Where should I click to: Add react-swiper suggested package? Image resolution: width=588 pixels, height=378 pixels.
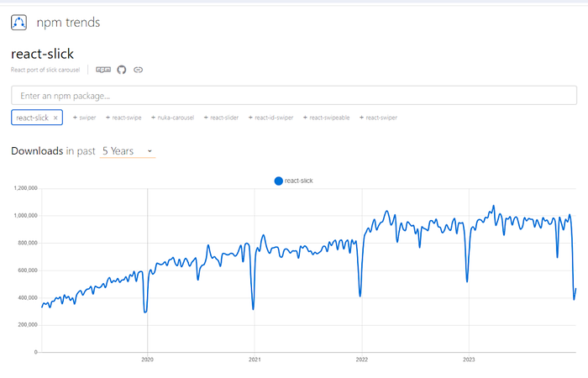pyautogui.click(x=378, y=118)
